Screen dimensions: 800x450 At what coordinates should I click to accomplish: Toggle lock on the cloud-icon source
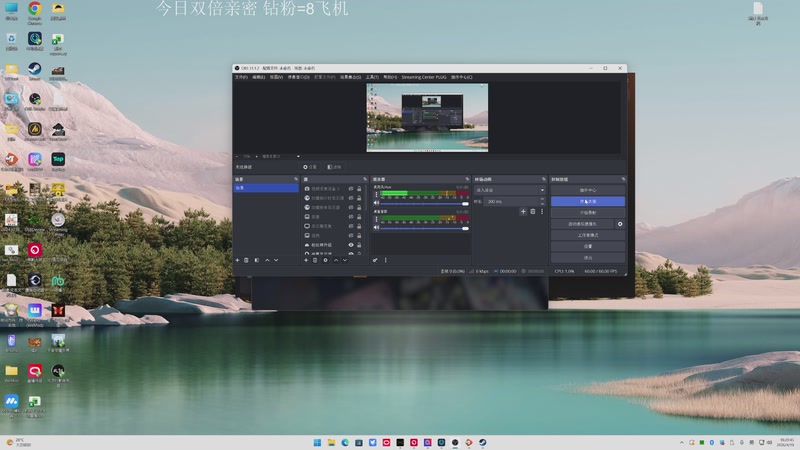point(359,245)
